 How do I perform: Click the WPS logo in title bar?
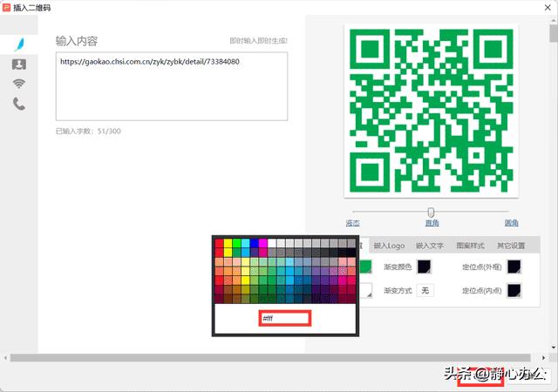click(6, 8)
